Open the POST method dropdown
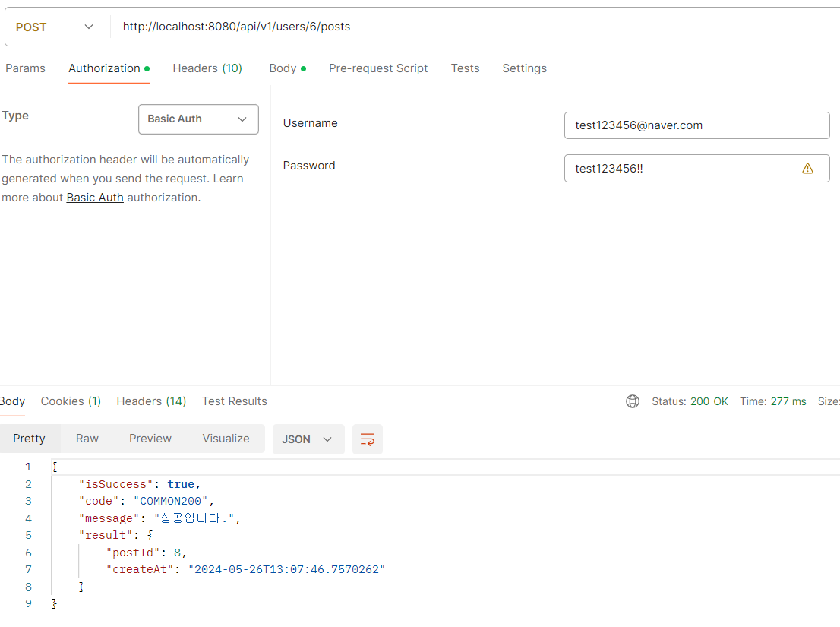 (55, 27)
